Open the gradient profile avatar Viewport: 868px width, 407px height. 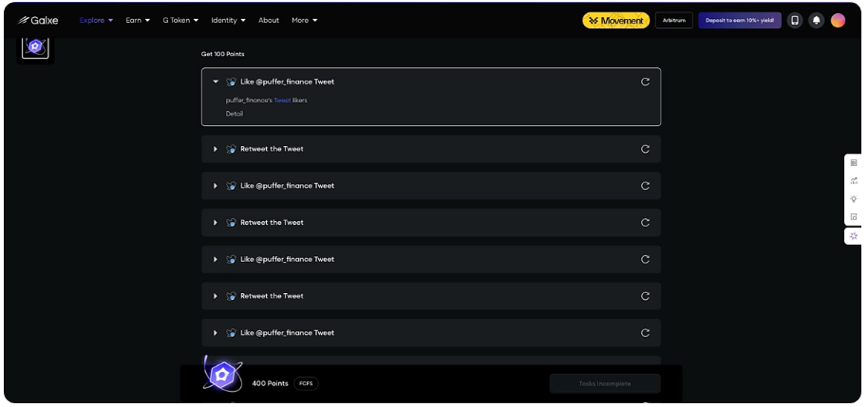839,21
